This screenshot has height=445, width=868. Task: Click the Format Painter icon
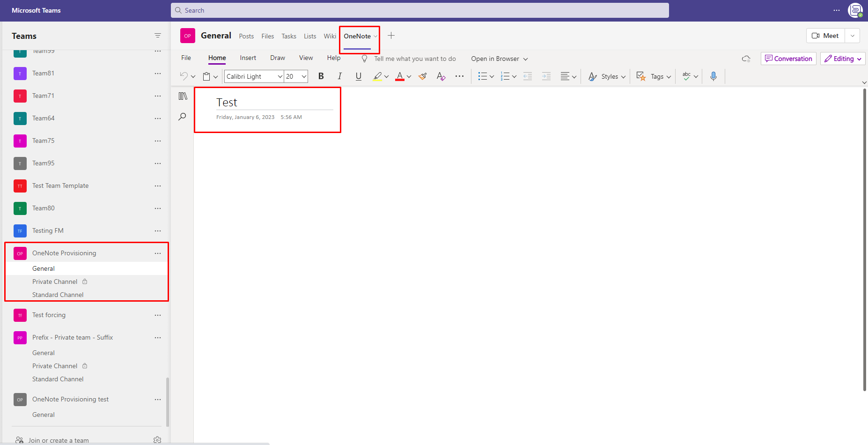[422, 76]
